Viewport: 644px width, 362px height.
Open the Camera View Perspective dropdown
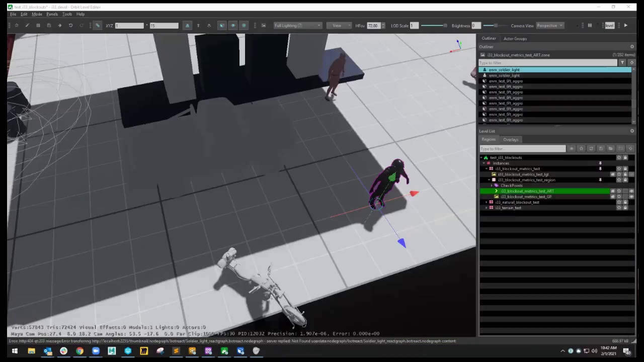click(550, 26)
